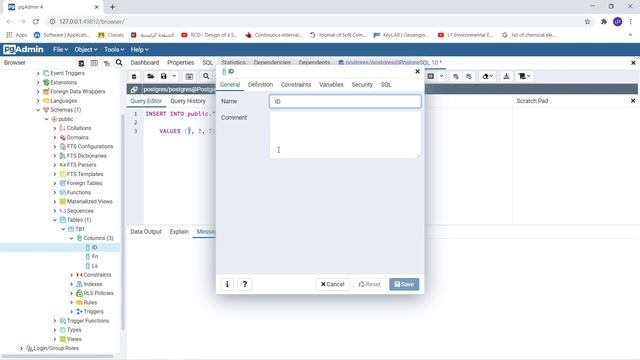Click the stop execution square icon
This screenshot has height=360, width=640.
pyautogui.click(x=431, y=76)
